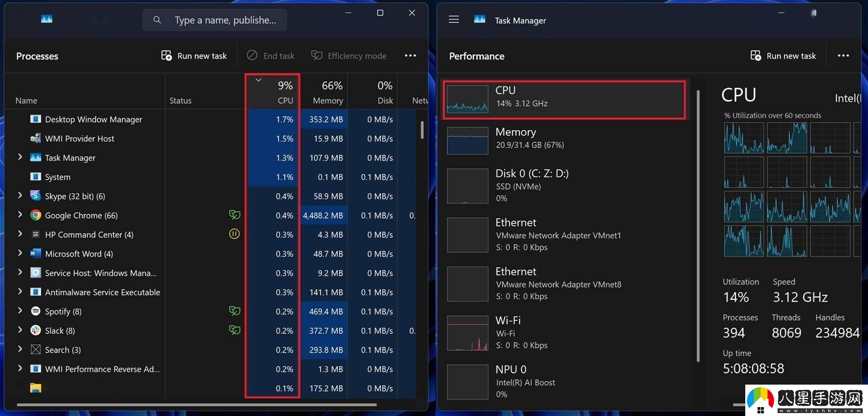Sort processes by Status column header
868x416 pixels.
tap(205, 92)
